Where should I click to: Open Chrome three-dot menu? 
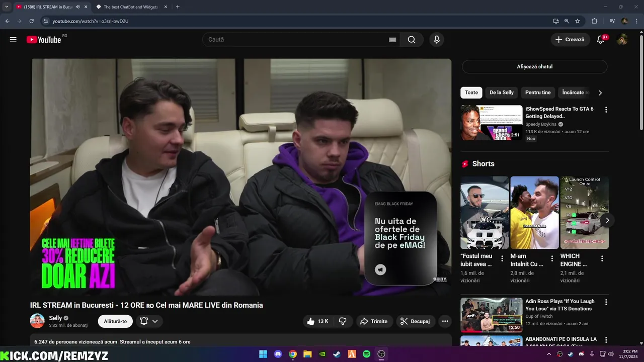click(636, 21)
